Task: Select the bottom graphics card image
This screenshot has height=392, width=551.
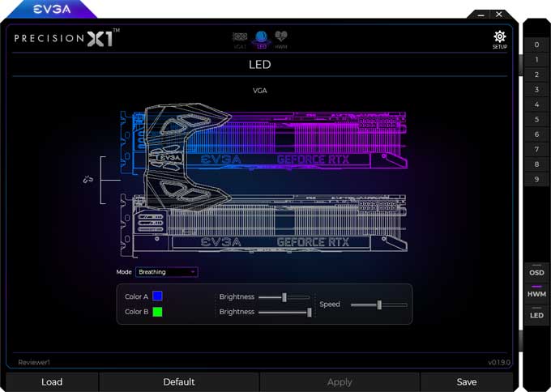Action: pyautogui.click(x=263, y=225)
